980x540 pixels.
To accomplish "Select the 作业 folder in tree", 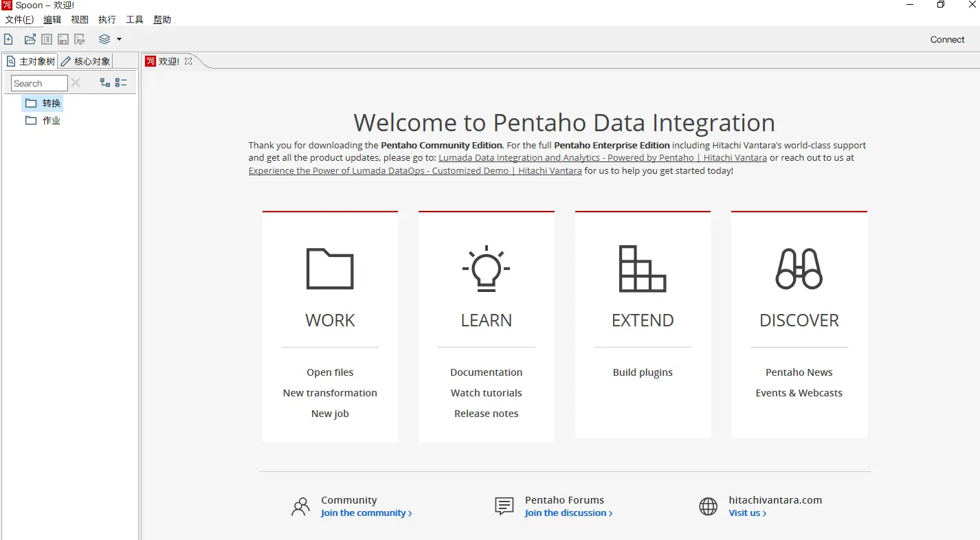I will (52, 120).
